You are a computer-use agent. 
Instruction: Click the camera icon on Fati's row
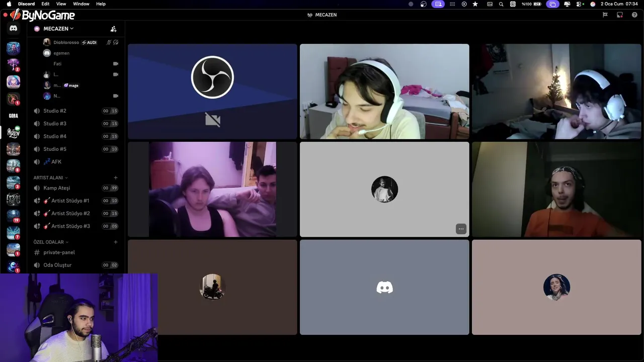[x=116, y=64]
